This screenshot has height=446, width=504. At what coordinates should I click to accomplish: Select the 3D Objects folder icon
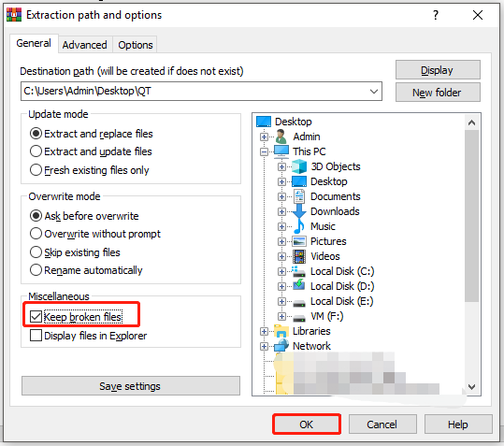click(x=299, y=166)
